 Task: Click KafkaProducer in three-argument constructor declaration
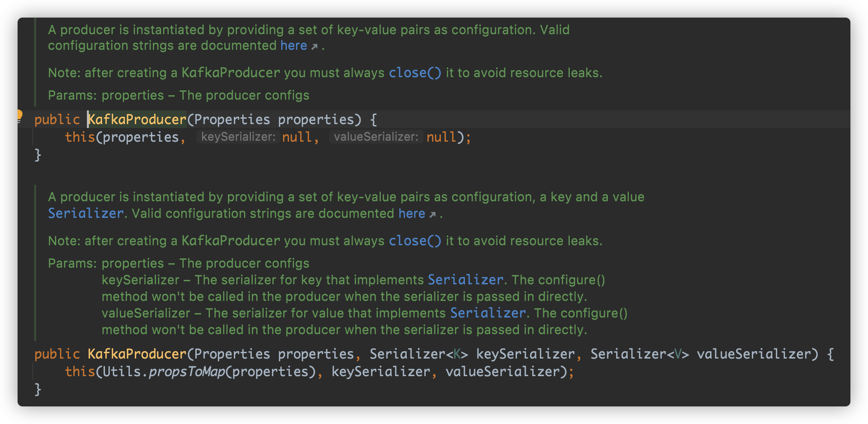[137, 354]
